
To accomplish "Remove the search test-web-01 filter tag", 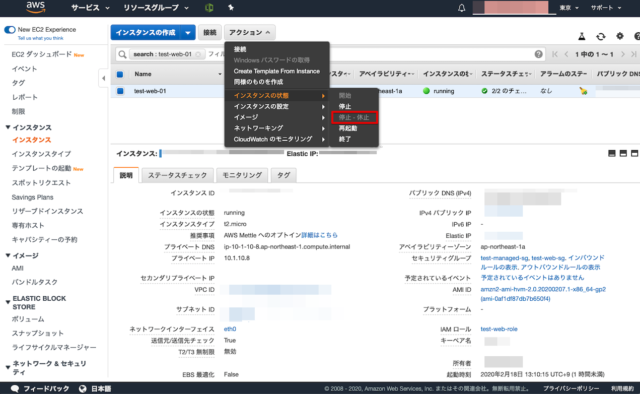I will tap(198, 54).
